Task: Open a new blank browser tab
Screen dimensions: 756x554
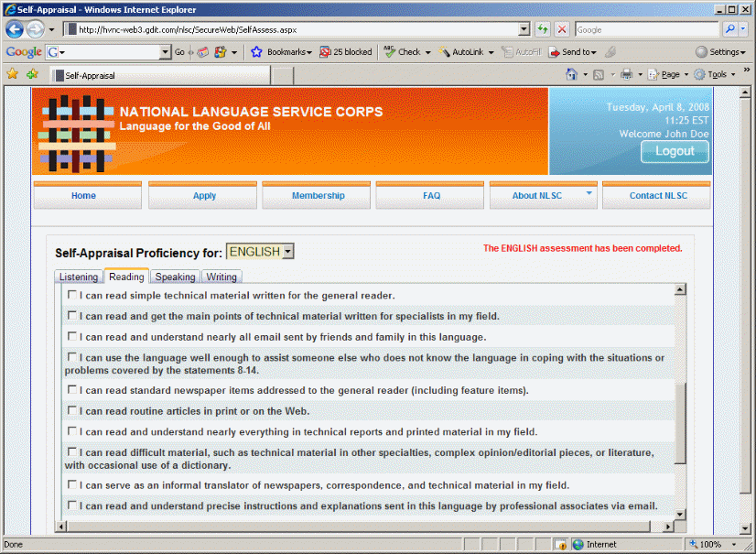Action: pos(283,76)
